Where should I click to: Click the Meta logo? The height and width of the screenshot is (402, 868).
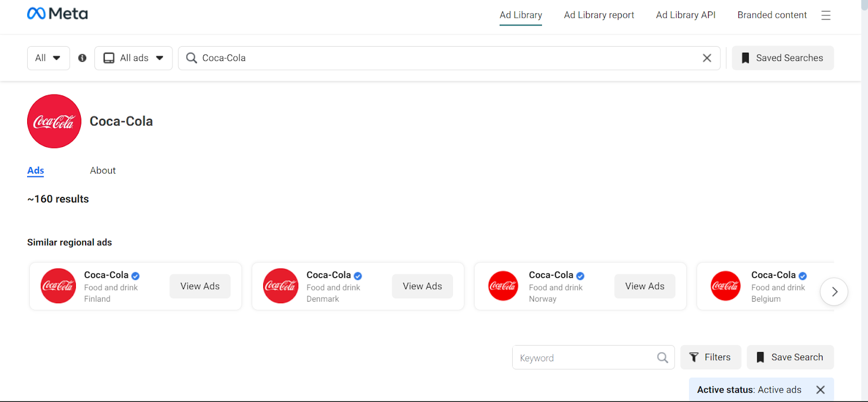coord(58,14)
